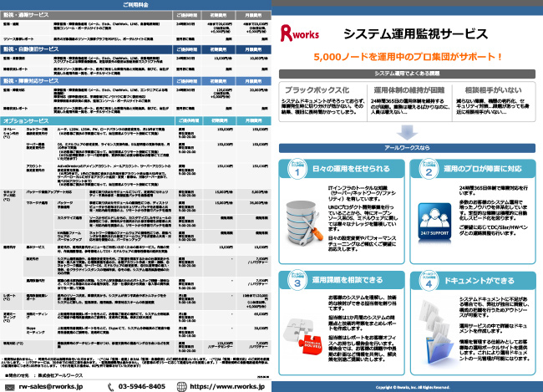The height and width of the screenshot is (392, 543).
Task: Click the 運用課題を相談できる card title
Action: point(348,280)
